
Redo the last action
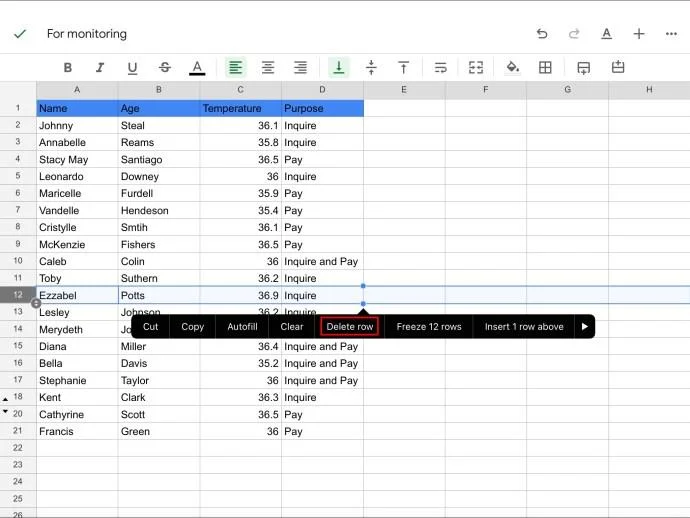[x=574, y=34]
